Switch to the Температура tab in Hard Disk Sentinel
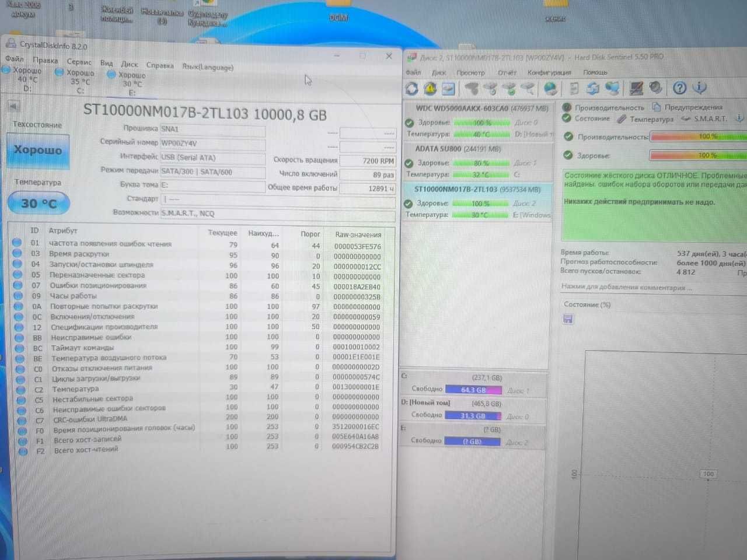The height and width of the screenshot is (560, 747). 645,119
